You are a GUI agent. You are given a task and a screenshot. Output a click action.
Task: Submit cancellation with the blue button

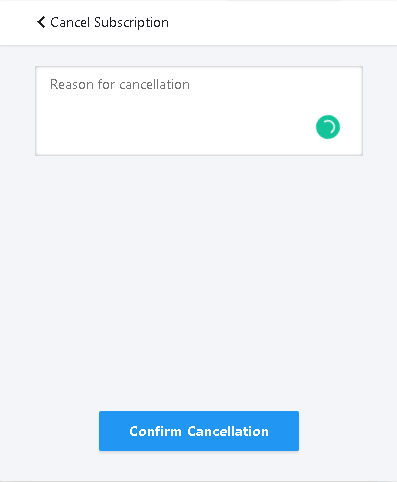(199, 431)
